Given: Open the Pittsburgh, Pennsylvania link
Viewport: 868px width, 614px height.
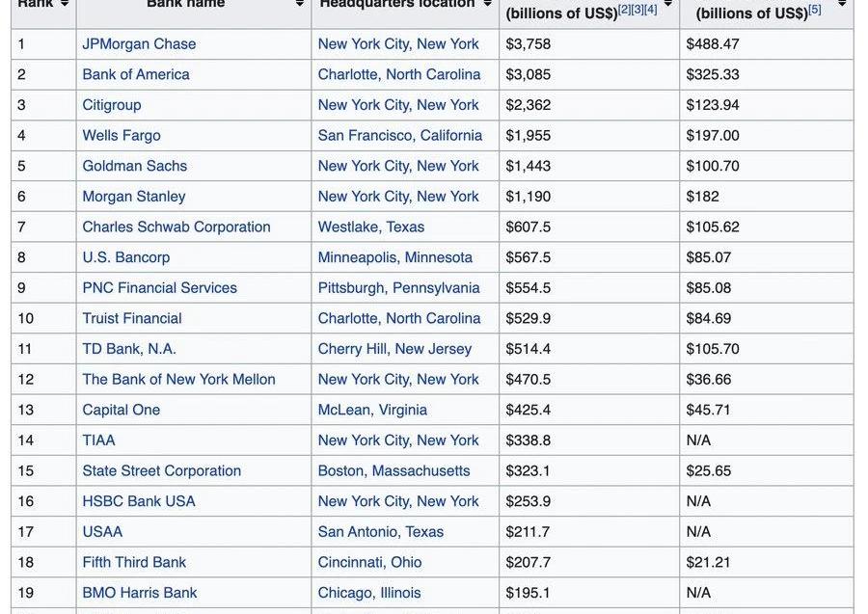Looking at the screenshot, I should pos(398,287).
